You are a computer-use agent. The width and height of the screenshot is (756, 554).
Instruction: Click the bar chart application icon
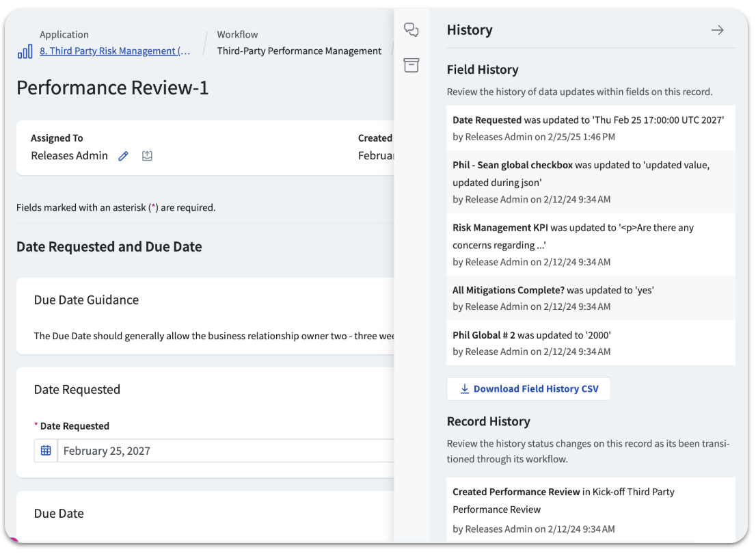pos(25,51)
